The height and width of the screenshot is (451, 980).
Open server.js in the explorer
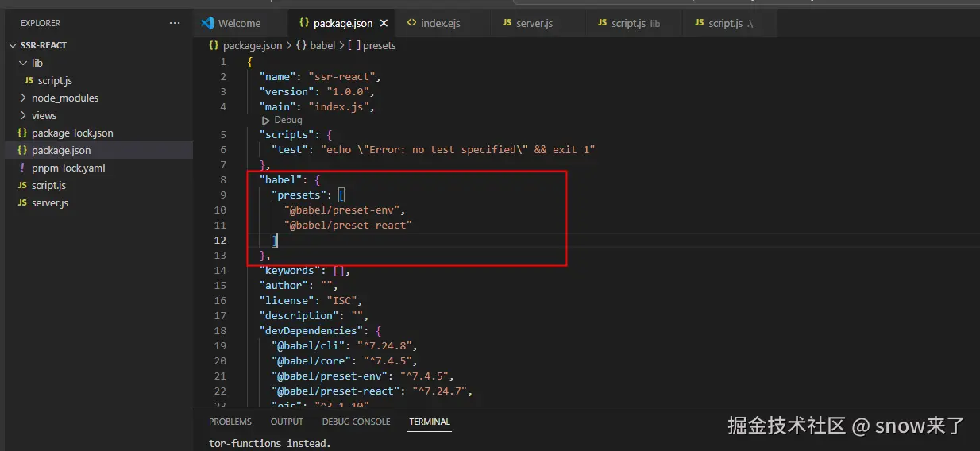(x=50, y=202)
